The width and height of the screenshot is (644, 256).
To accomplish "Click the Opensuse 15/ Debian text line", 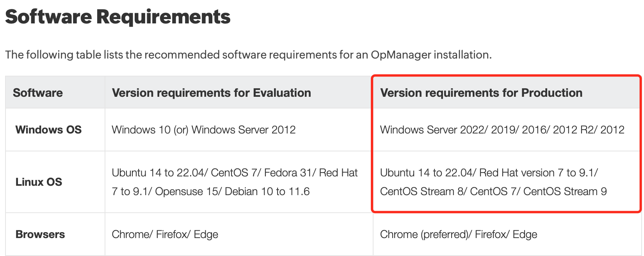I will [x=211, y=192].
